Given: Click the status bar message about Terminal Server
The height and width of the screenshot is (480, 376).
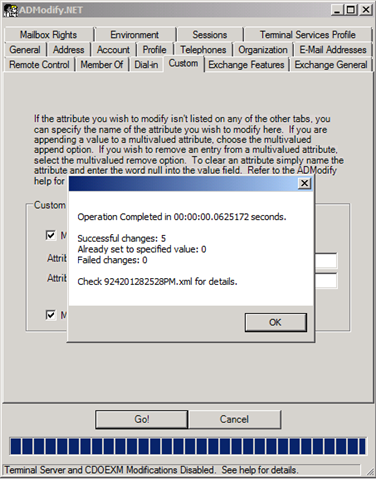Looking at the screenshot, I should (151, 470).
